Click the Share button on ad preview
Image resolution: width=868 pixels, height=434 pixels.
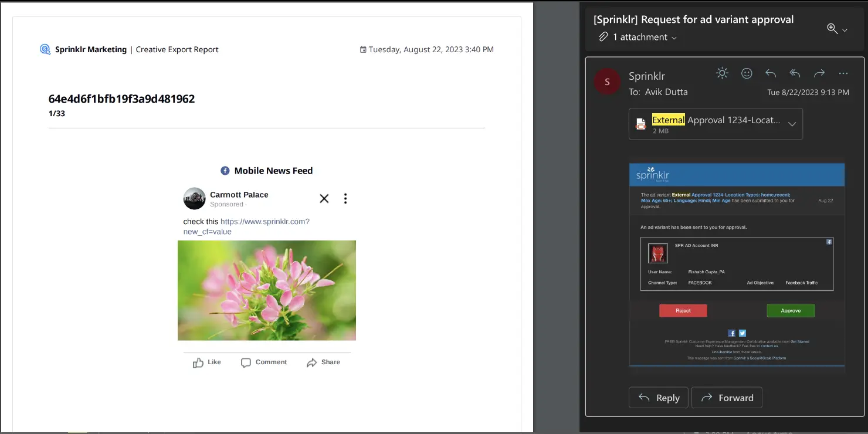click(323, 362)
